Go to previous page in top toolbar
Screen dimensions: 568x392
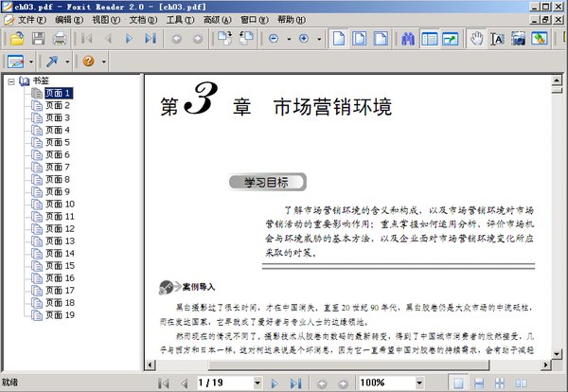[x=108, y=39]
